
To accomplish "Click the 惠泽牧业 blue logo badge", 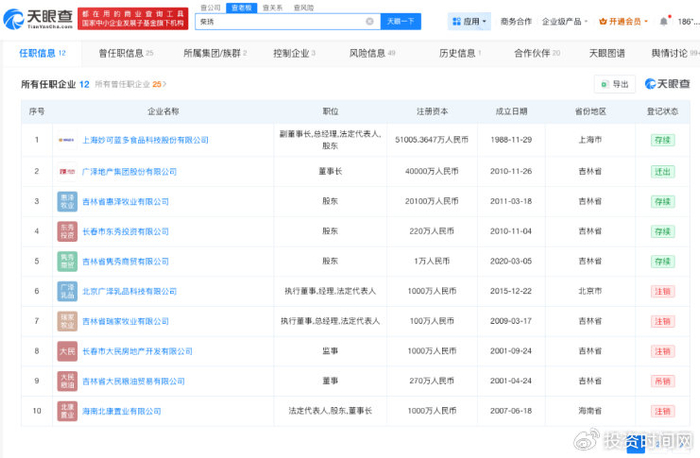I will [x=66, y=201].
